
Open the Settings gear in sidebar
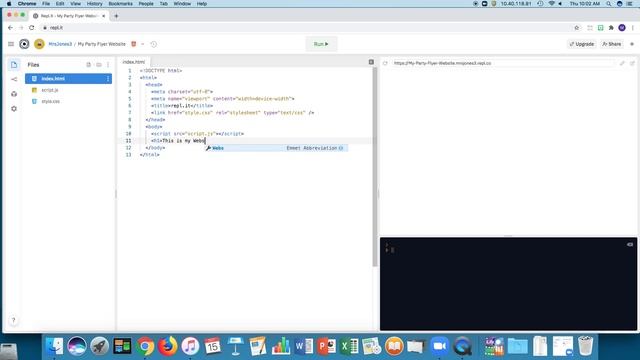tap(14, 109)
